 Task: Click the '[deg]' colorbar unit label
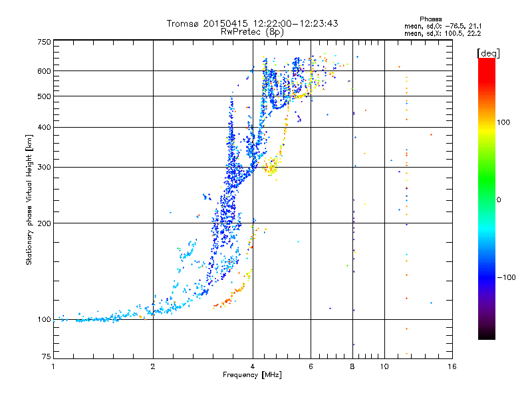(x=488, y=53)
